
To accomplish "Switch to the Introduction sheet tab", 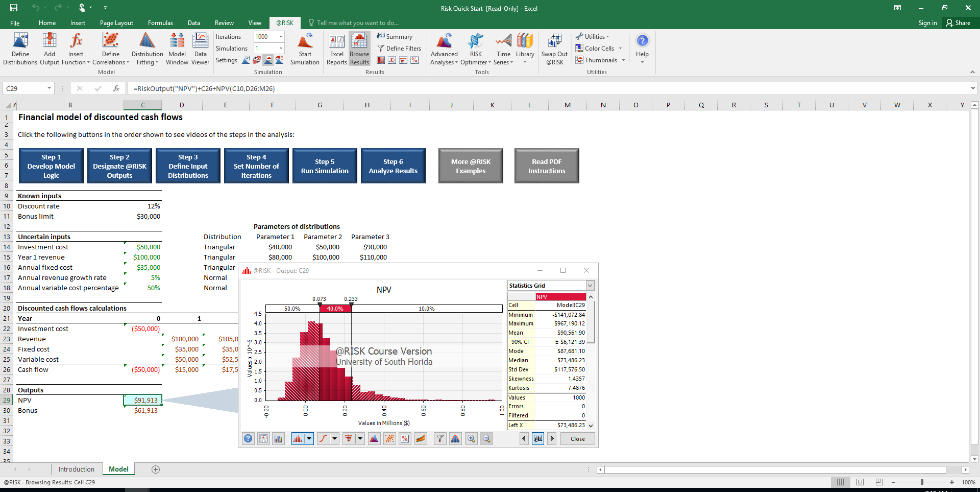I will click(77, 470).
